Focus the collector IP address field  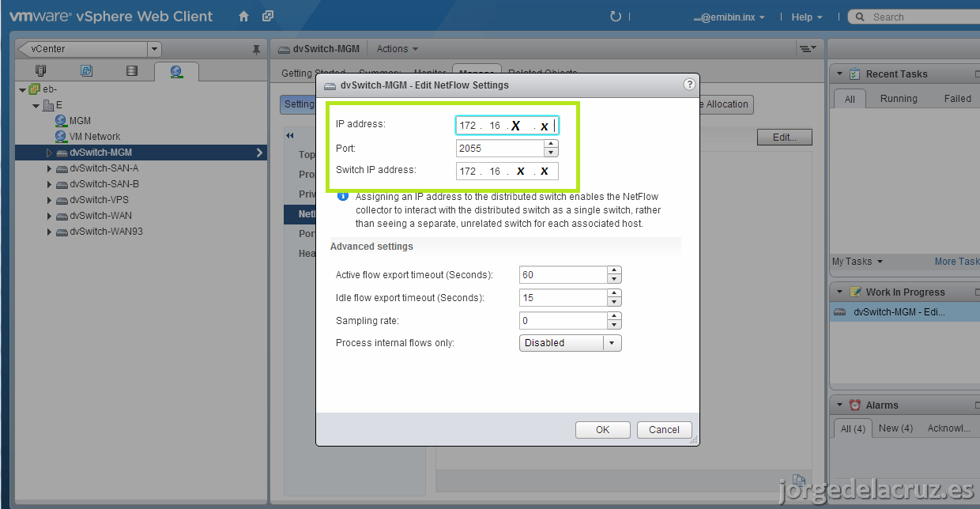click(x=507, y=126)
